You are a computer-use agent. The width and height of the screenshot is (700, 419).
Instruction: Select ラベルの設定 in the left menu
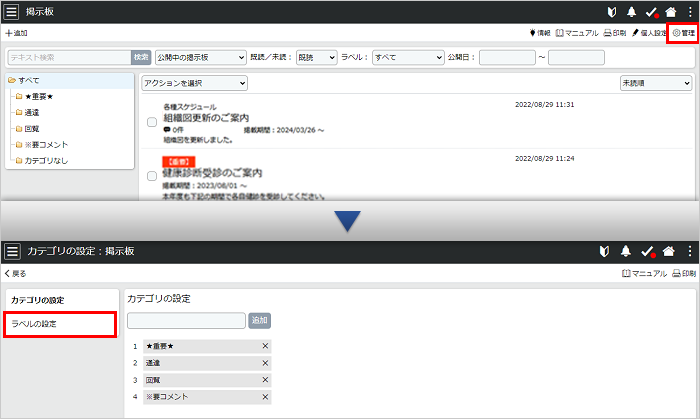[x=60, y=324]
